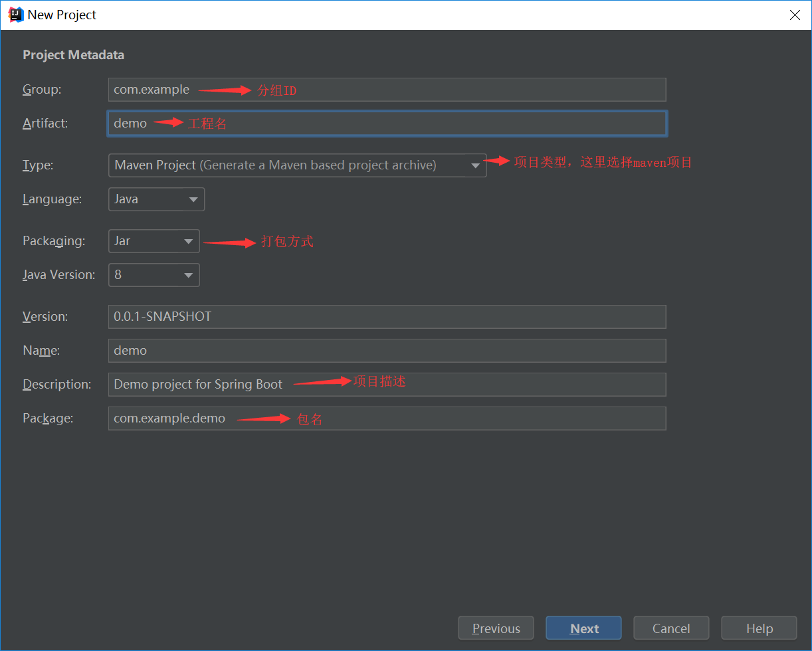The image size is (812, 651).
Task: Click the Language label
Action: click(x=52, y=199)
